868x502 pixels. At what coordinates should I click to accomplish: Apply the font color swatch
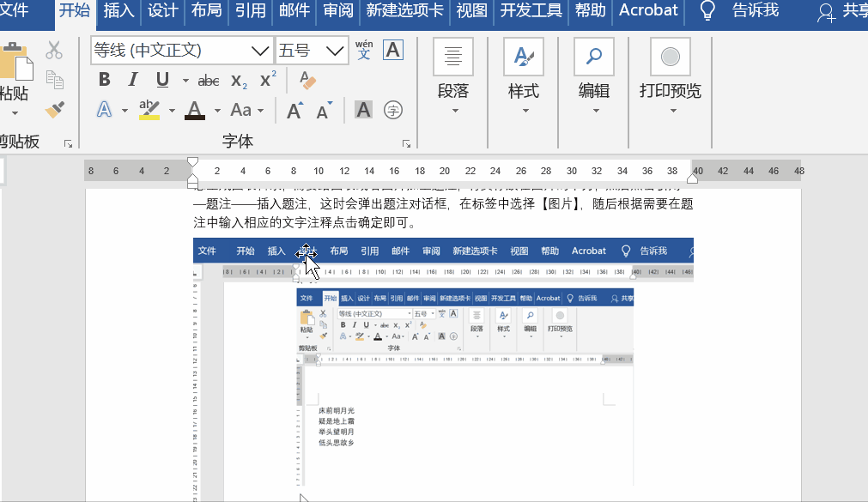pyautogui.click(x=195, y=110)
